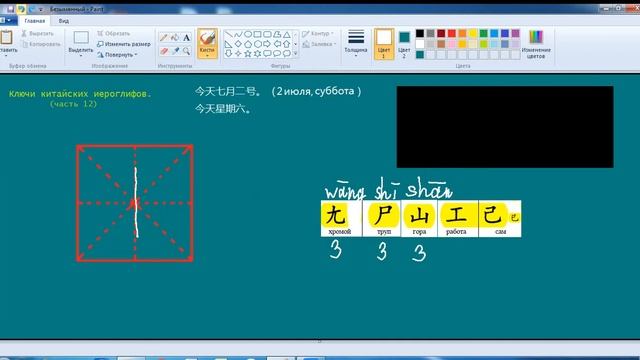640x360 pixels.
Task: Pick the polygon shape
Action: coord(277,35)
